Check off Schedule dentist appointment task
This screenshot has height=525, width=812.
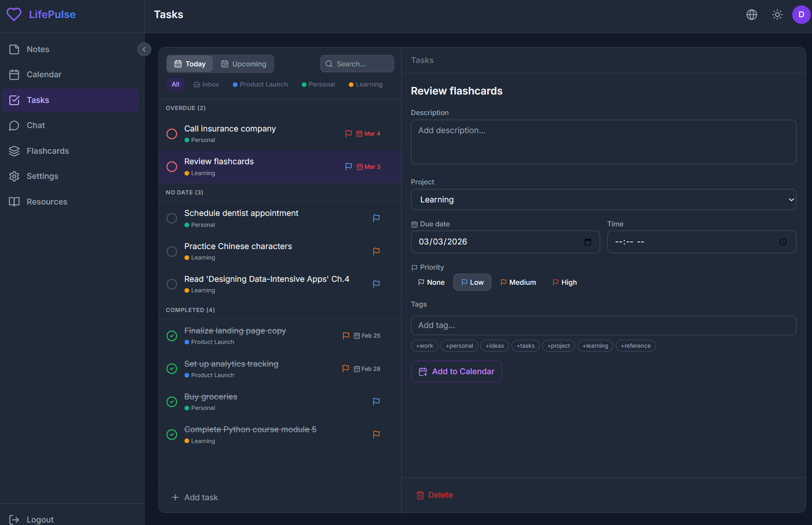pos(172,218)
